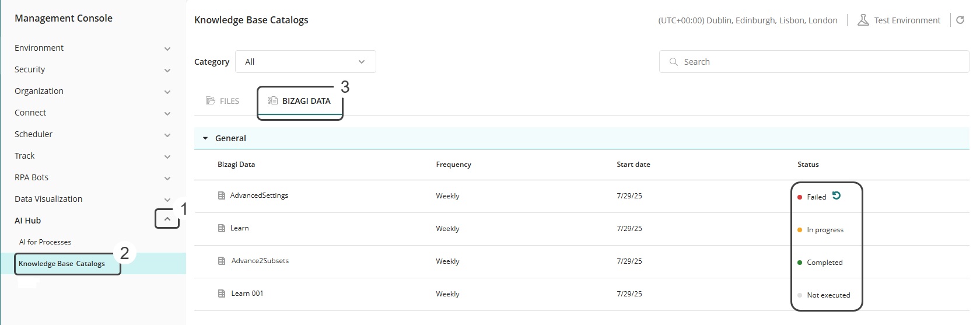Collapse the General group triangle
The width and height of the screenshot is (980, 325).
pos(205,139)
